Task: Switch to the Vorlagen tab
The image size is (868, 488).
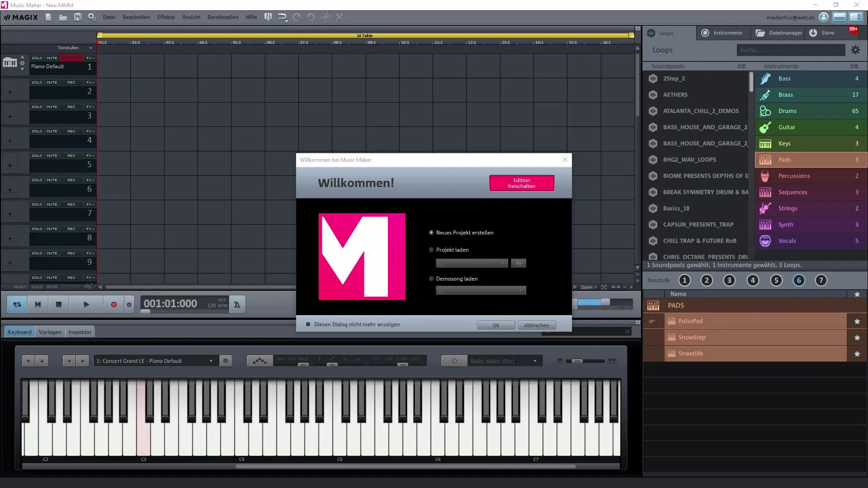Action: pos(50,332)
